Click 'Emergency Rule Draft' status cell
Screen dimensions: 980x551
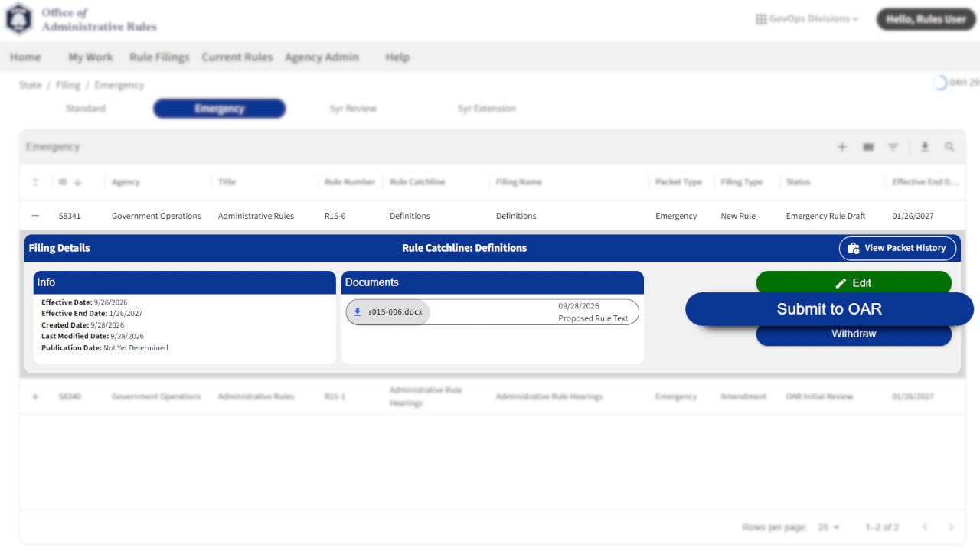pyautogui.click(x=825, y=216)
